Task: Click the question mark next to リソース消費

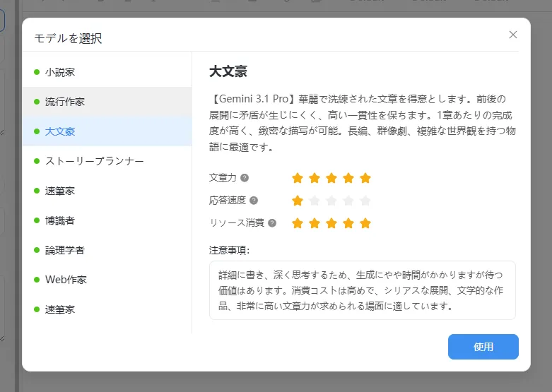Action: click(272, 223)
